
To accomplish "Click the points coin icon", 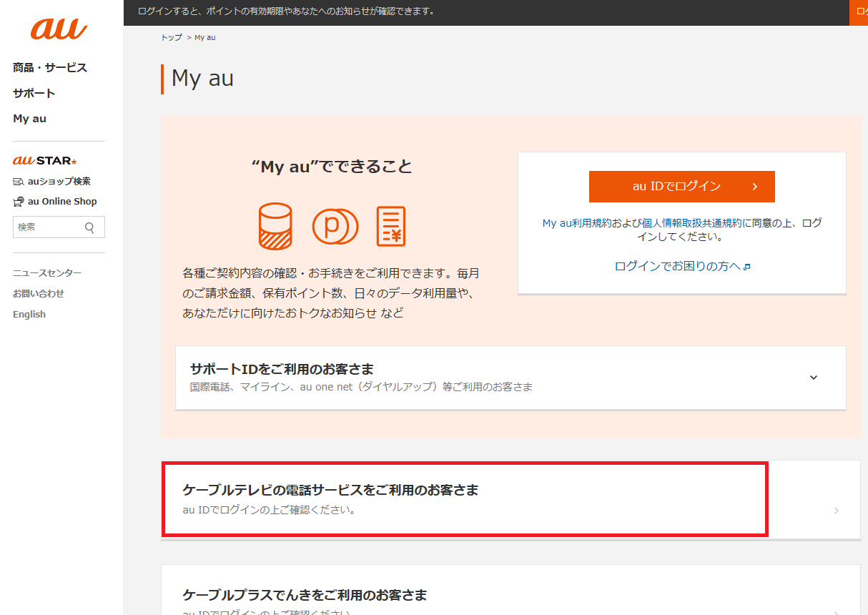I will click(x=335, y=225).
